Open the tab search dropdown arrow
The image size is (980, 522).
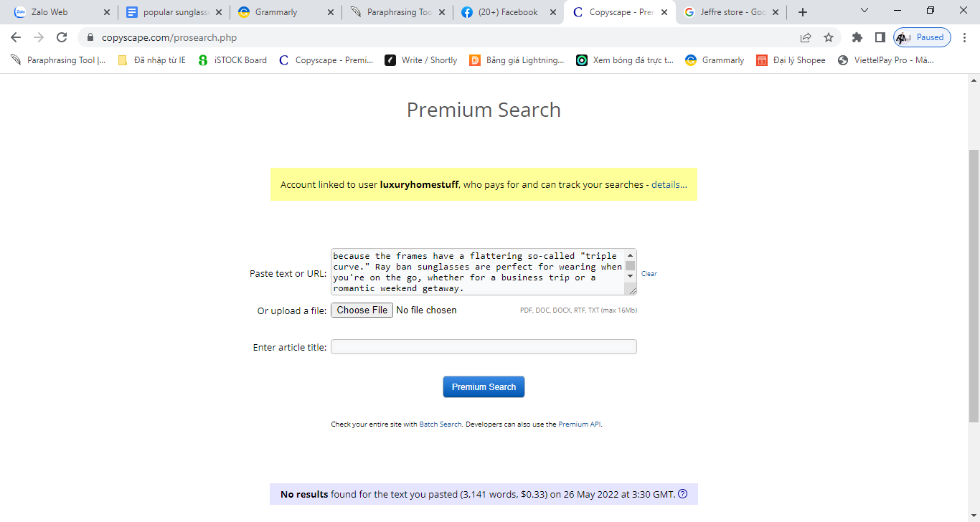tap(864, 11)
